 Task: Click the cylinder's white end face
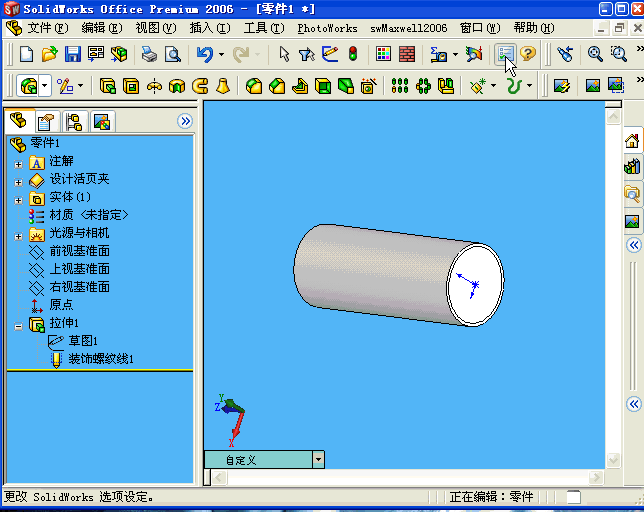(x=475, y=285)
